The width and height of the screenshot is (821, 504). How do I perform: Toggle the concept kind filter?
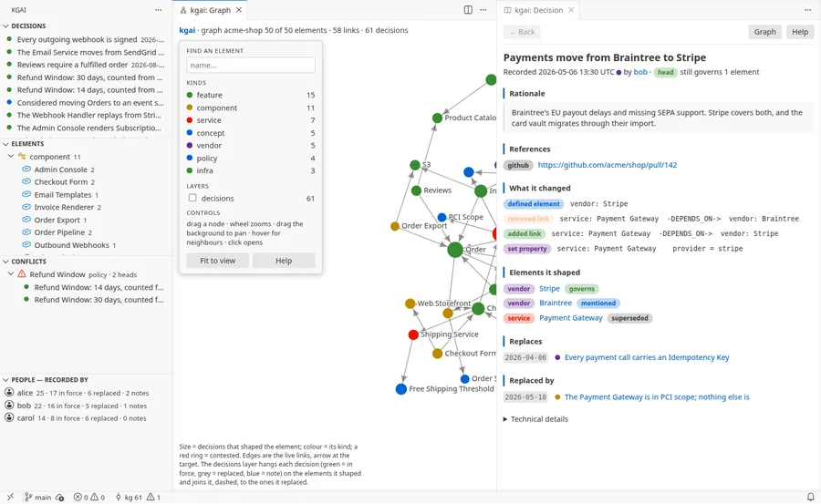point(251,133)
